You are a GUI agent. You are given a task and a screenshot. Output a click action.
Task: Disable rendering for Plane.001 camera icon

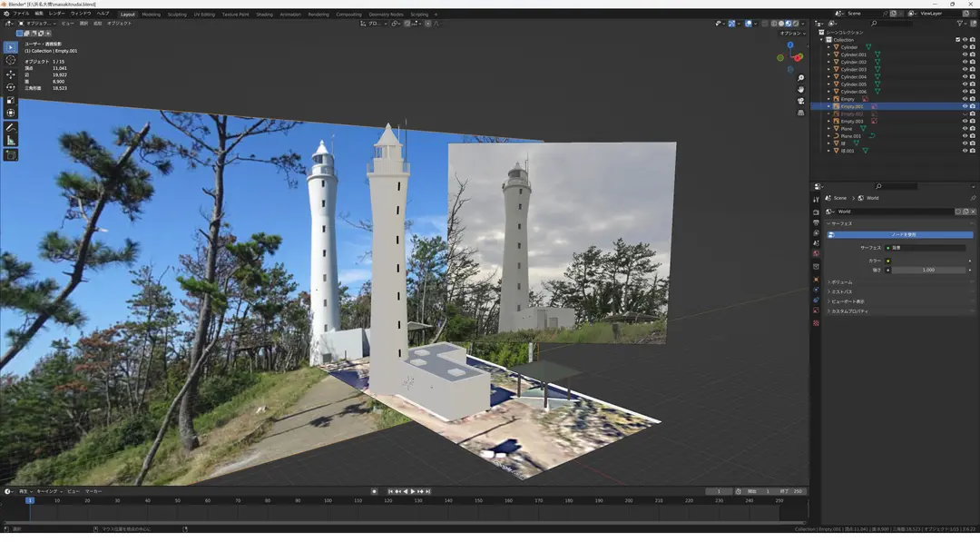(973, 135)
